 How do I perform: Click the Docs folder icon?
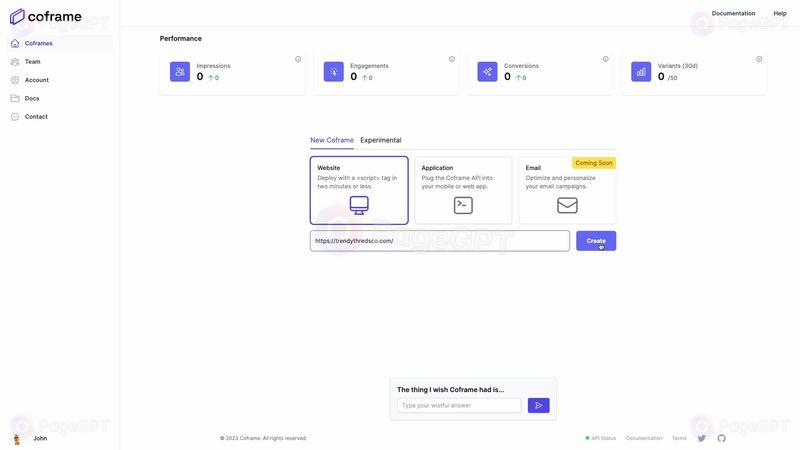pos(15,98)
